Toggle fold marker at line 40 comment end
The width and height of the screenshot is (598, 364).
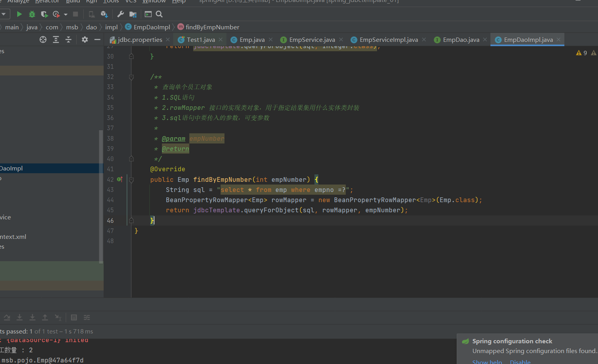click(x=131, y=159)
